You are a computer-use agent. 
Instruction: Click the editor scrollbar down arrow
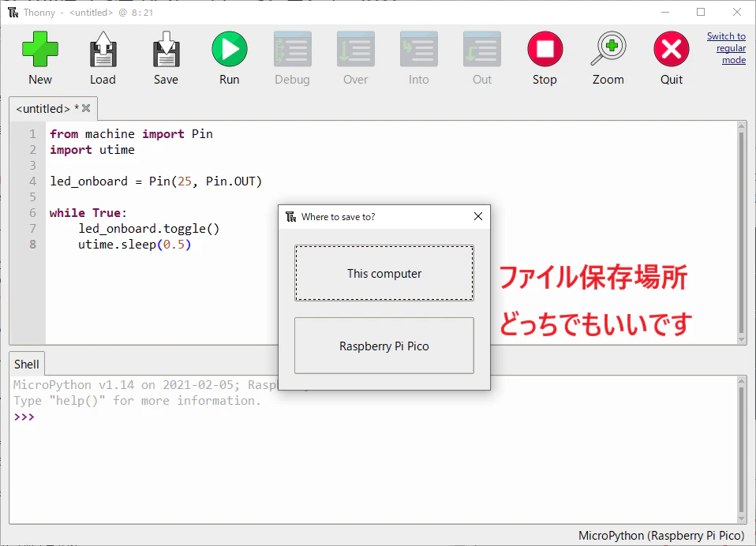(742, 340)
